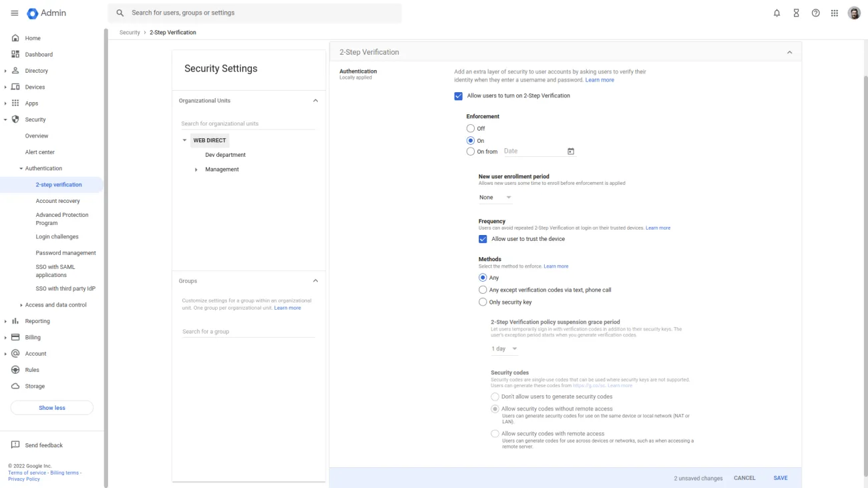Expand the Management organizational unit
This screenshot has height=488, width=868.
tap(196, 169)
